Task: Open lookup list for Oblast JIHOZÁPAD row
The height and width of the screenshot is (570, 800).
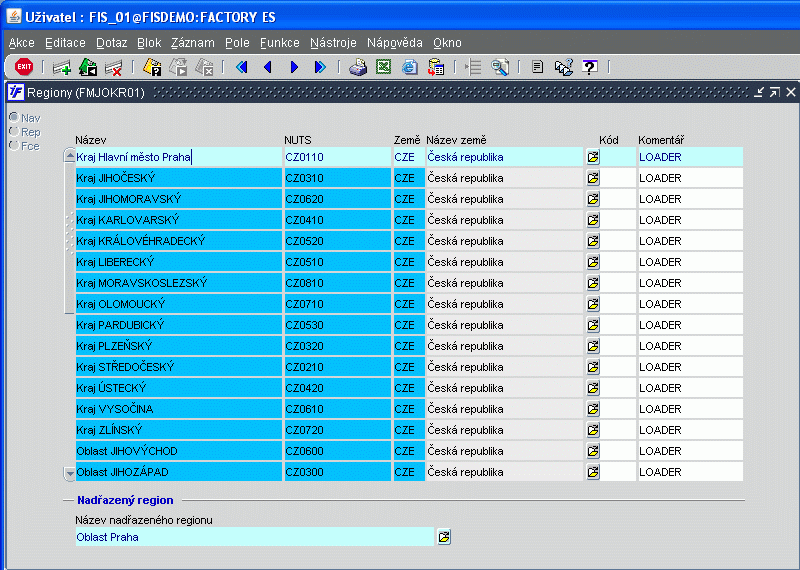Action: [x=593, y=472]
